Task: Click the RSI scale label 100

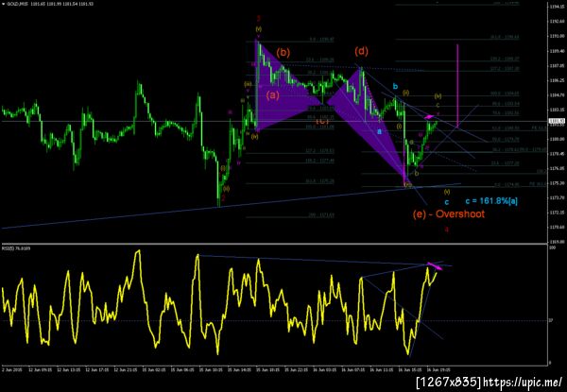Action: pyautogui.click(x=552, y=248)
